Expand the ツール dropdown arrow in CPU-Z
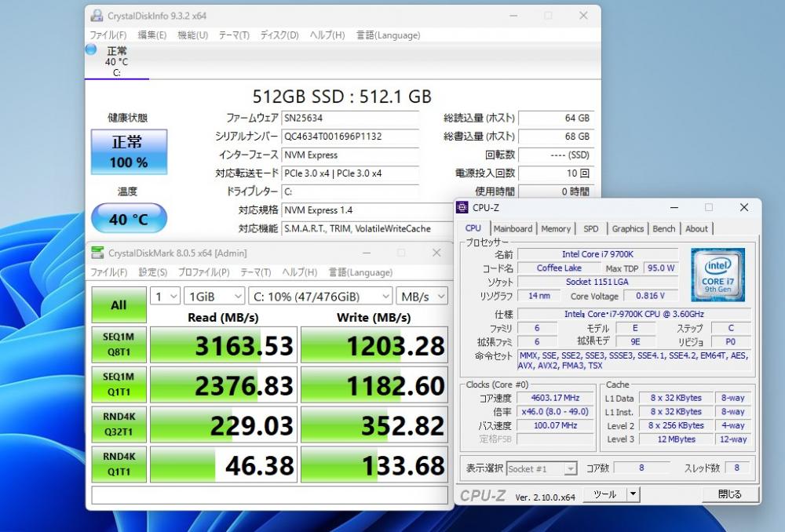 click(633, 494)
